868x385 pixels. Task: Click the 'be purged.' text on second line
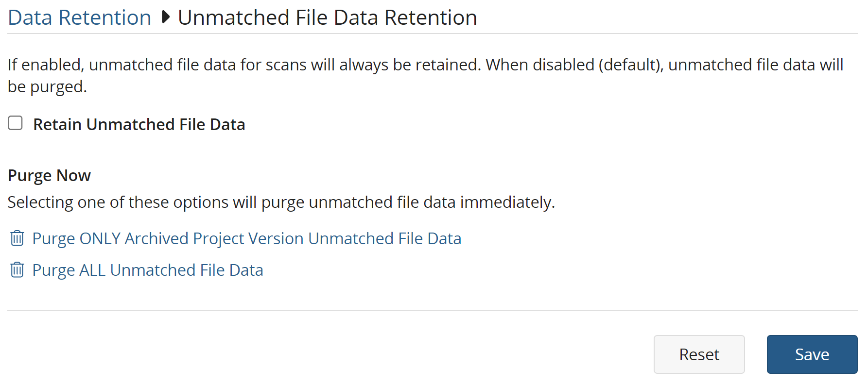47,87
